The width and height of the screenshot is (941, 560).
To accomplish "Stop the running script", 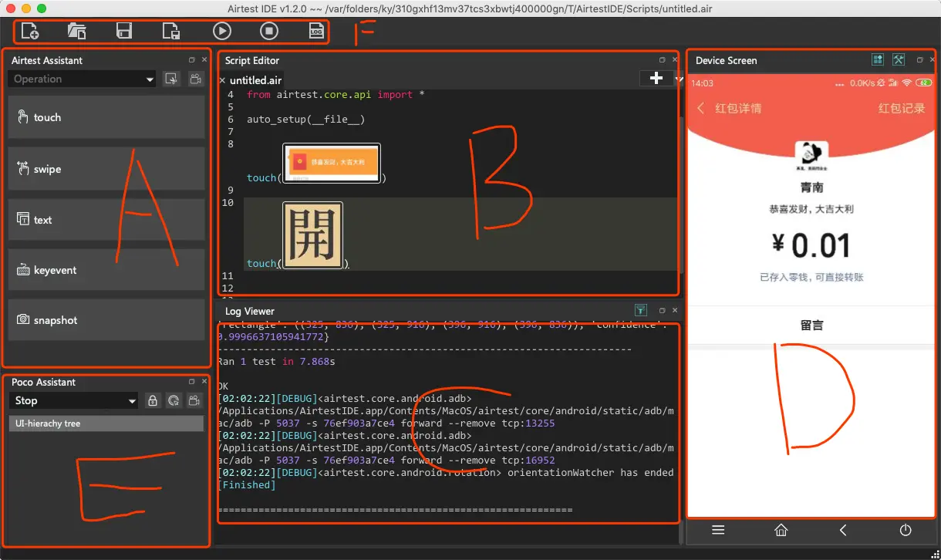I will point(268,31).
